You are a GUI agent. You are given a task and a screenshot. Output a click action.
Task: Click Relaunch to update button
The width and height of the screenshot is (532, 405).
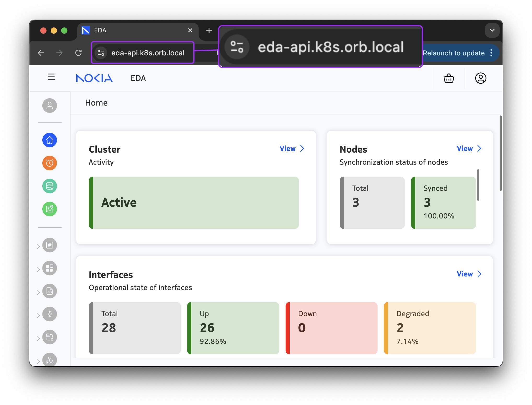[x=454, y=53]
